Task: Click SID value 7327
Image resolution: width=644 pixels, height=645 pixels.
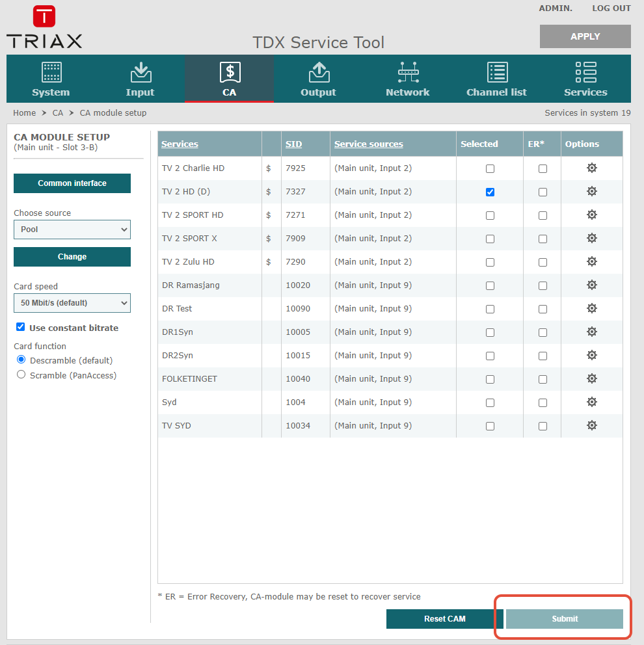Action: point(295,191)
